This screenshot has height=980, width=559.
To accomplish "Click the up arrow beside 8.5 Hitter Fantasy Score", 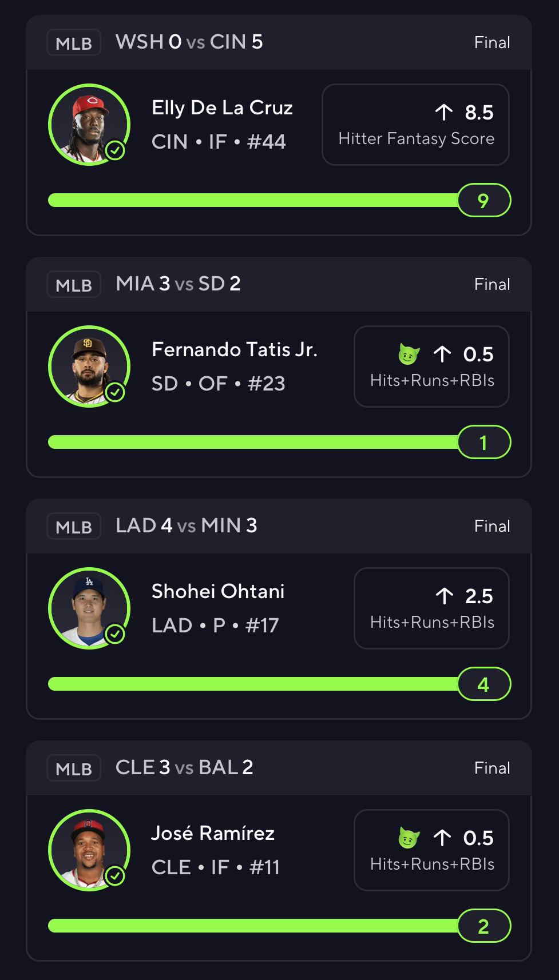I will (443, 113).
